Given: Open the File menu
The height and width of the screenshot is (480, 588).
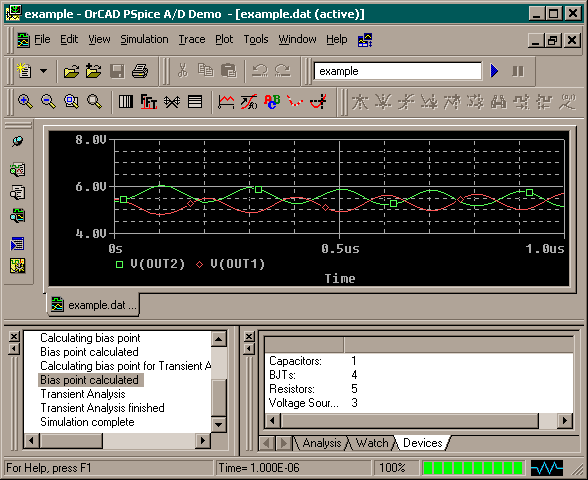Looking at the screenshot, I should (x=42, y=39).
